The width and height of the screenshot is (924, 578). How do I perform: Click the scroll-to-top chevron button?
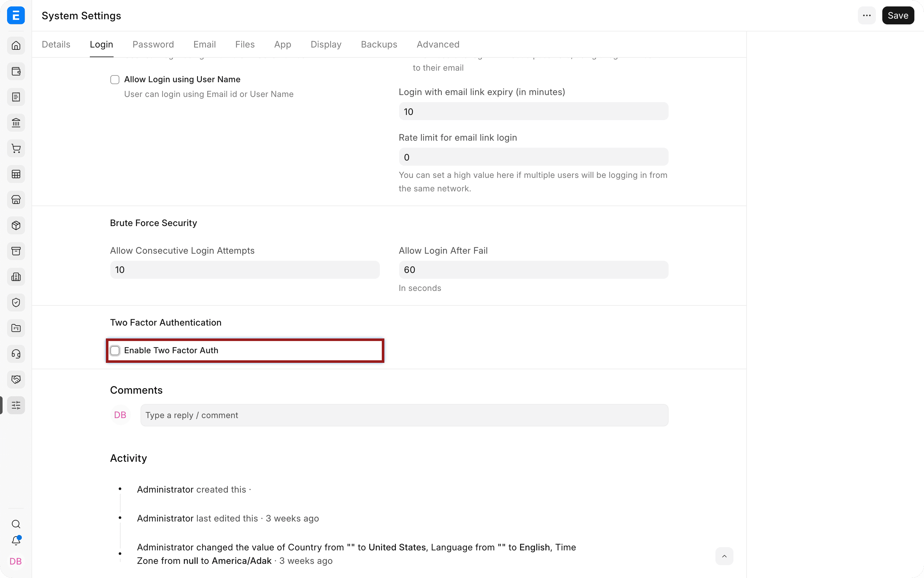pyautogui.click(x=724, y=556)
